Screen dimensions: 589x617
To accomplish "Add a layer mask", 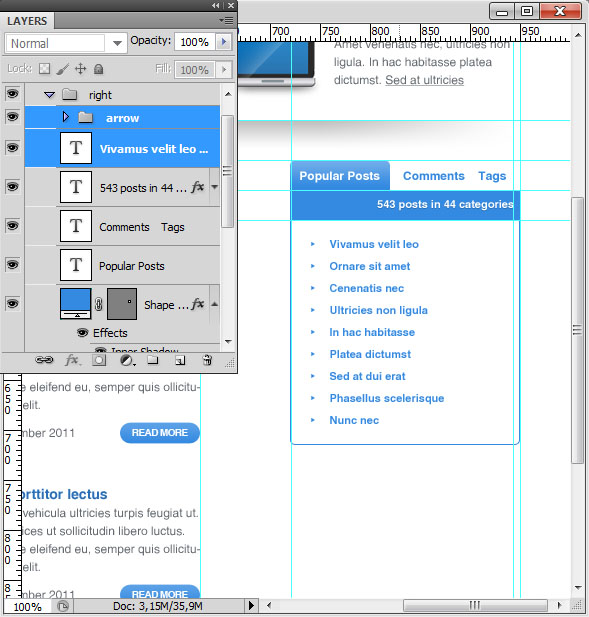I will point(99,360).
